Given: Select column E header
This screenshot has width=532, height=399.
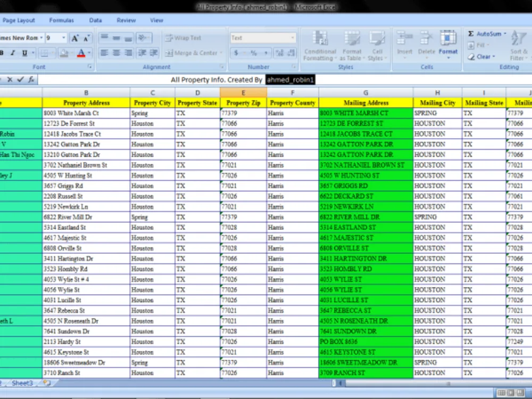Looking at the screenshot, I should pyautogui.click(x=243, y=93).
